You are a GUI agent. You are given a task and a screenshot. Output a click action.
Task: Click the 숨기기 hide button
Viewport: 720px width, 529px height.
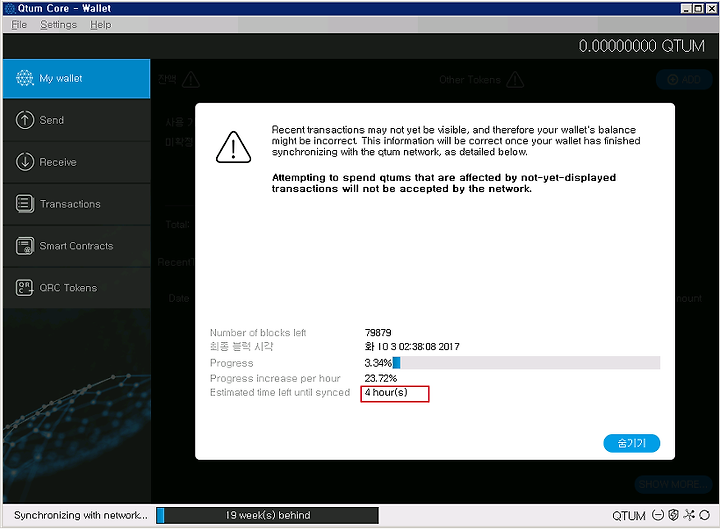tap(631, 443)
